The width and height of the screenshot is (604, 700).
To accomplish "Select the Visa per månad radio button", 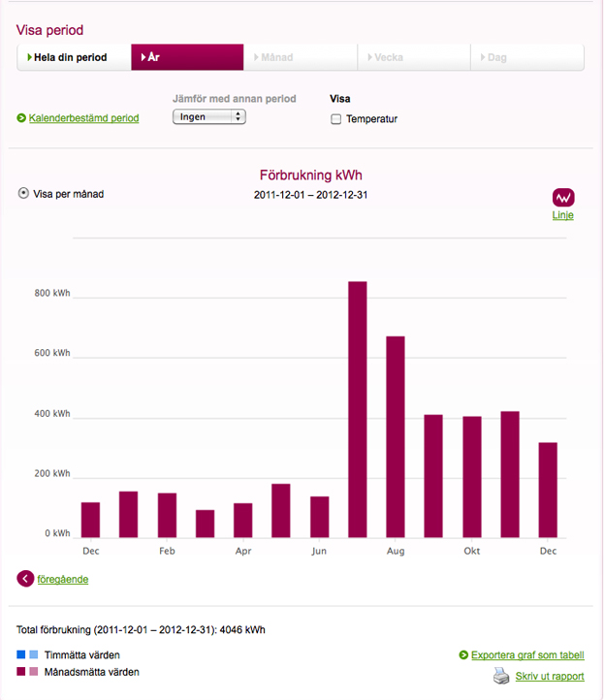I will 23,194.
